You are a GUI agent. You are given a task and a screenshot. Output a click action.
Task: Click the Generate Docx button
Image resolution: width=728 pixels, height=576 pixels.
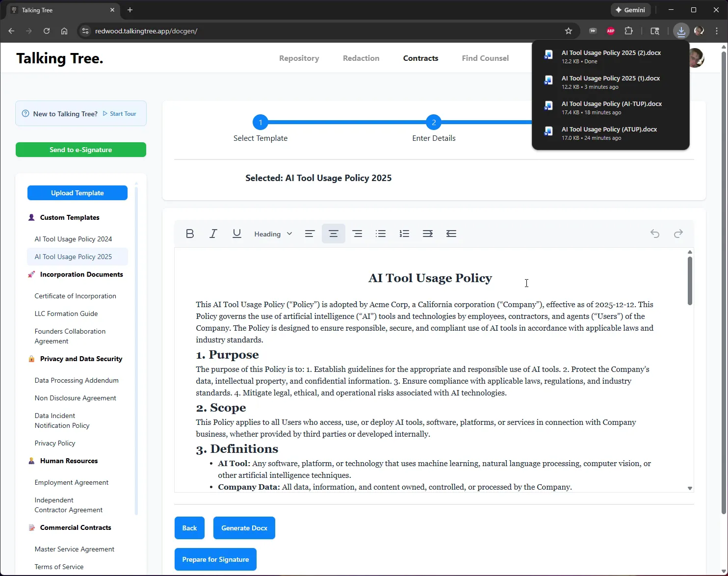244,528
